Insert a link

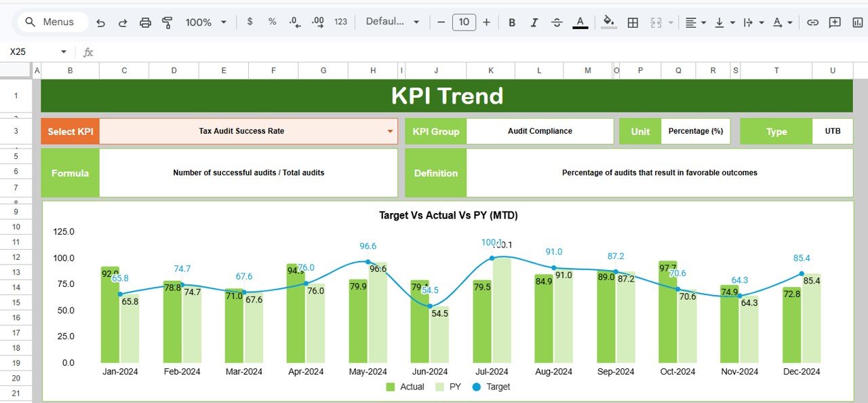[x=812, y=22]
